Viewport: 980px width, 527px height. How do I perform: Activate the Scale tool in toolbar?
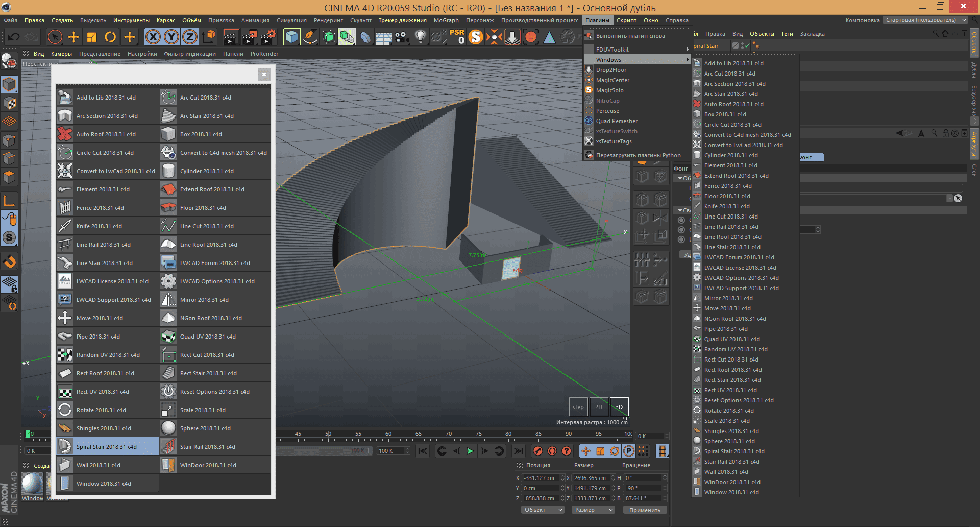point(92,37)
